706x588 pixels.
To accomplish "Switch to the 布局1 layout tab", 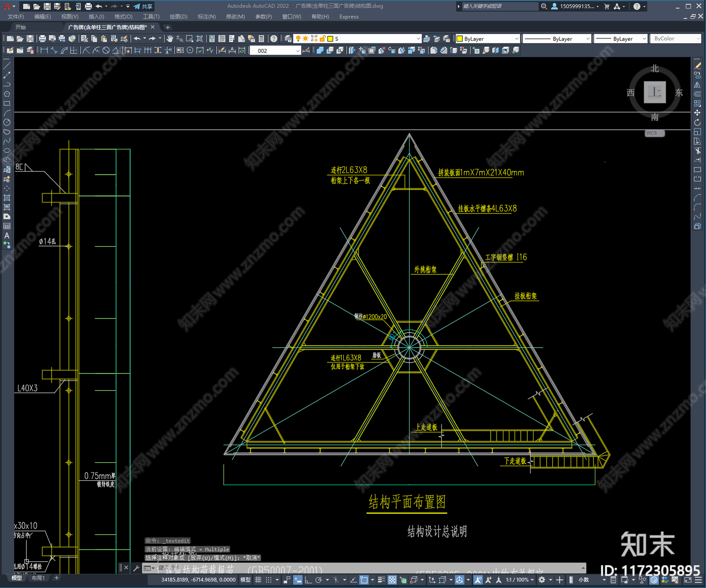I will pos(38,578).
